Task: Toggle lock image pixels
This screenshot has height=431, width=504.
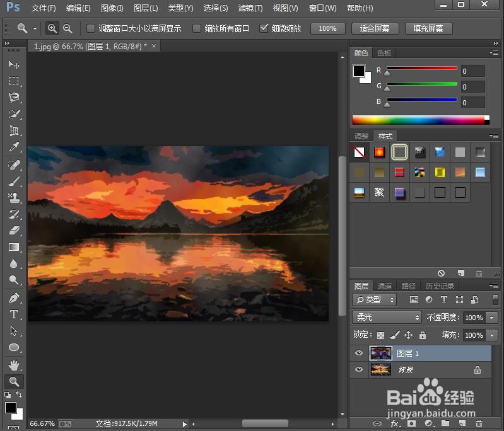Action: pyautogui.click(x=395, y=335)
